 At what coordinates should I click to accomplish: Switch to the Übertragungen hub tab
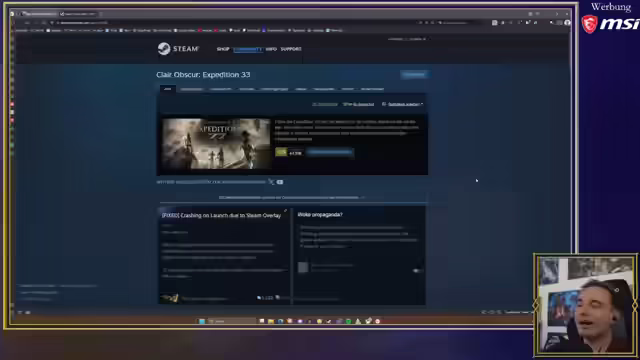tap(275, 89)
